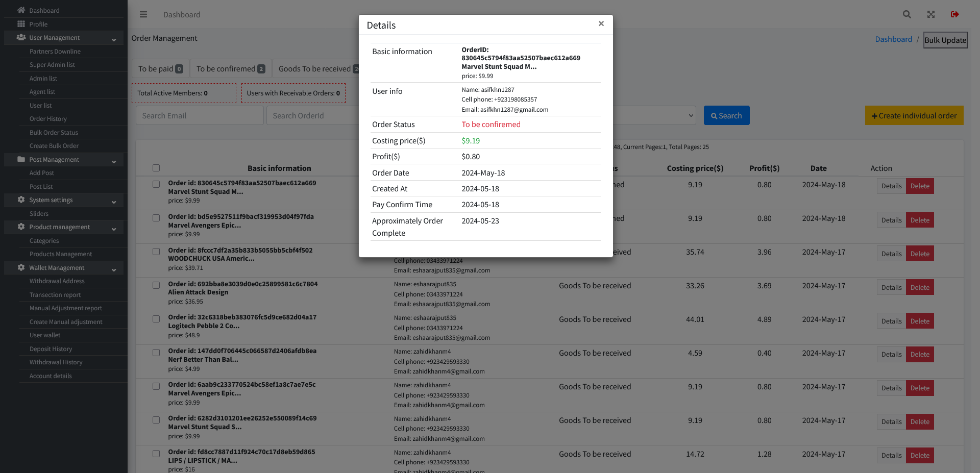This screenshot has width=980, height=473.
Task: Switch to the To be paid tab
Action: point(160,68)
